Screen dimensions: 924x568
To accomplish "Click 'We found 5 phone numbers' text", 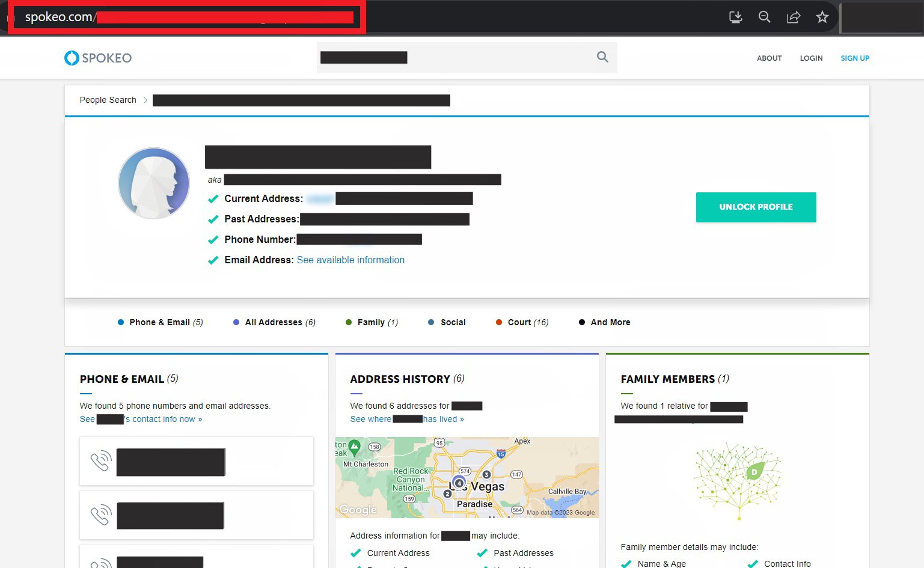I will 175,406.
